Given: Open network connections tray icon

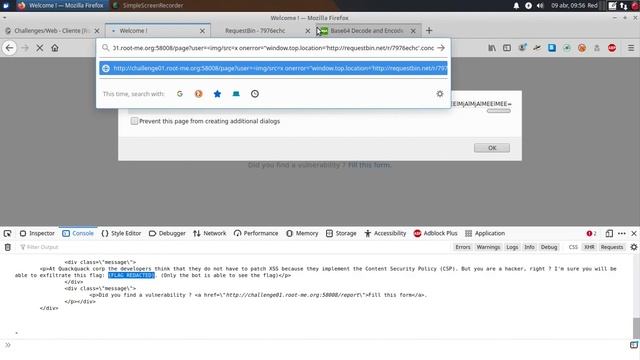Looking at the screenshot, I should (x=623, y=6).
